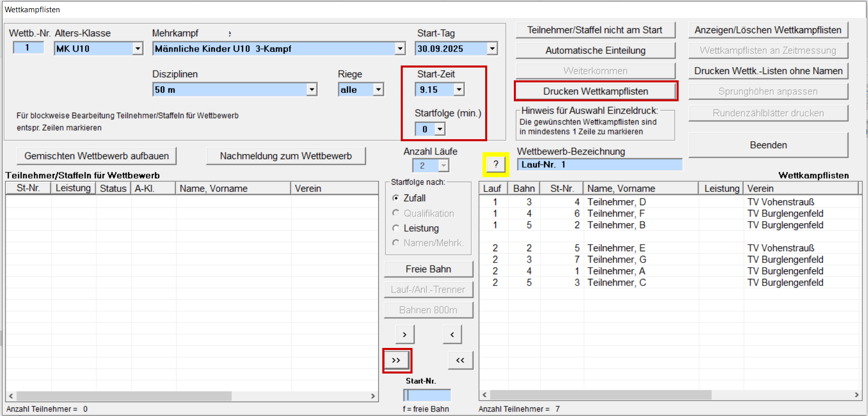
Task: Expand the Disziplinen 50 m dropdown
Action: pos(311,90)
